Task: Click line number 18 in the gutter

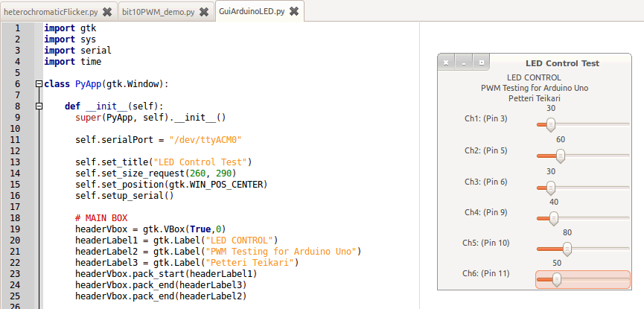Action: pos(15,217)
